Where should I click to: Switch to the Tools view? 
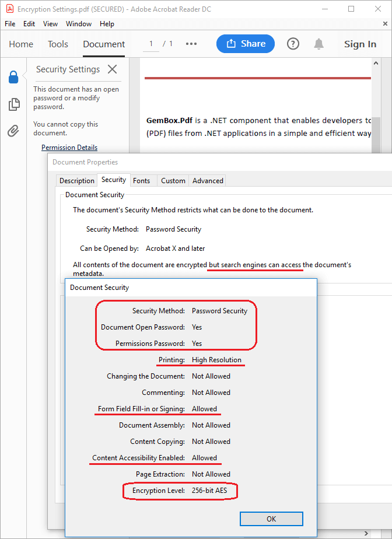tap(58, 44)
